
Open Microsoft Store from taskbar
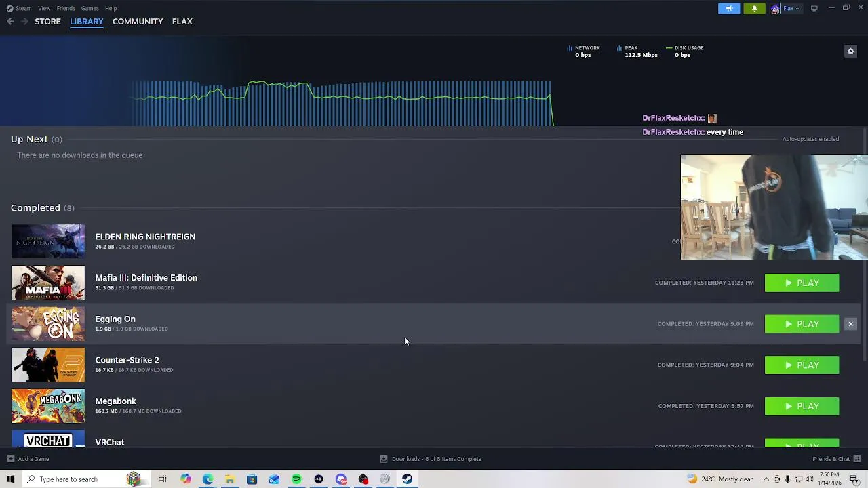click(252, 479)
